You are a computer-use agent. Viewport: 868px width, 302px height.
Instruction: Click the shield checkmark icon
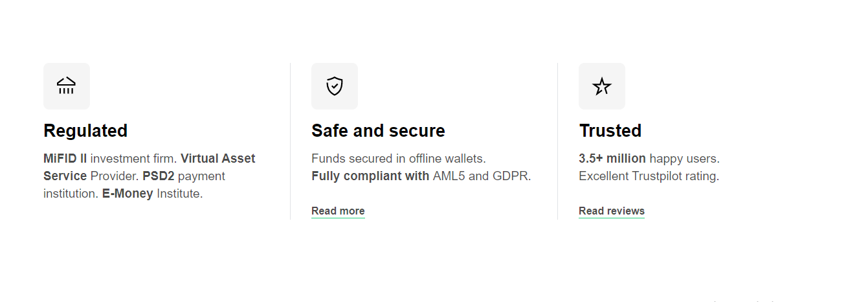(x=334, y=86)
